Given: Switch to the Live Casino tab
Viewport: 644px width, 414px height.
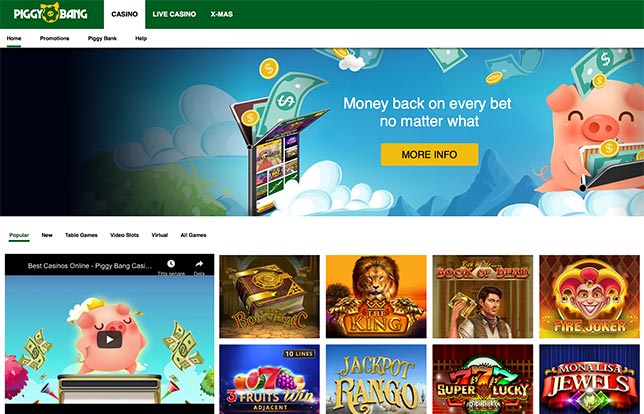Looking at the screenshot, I should (174, 14).
